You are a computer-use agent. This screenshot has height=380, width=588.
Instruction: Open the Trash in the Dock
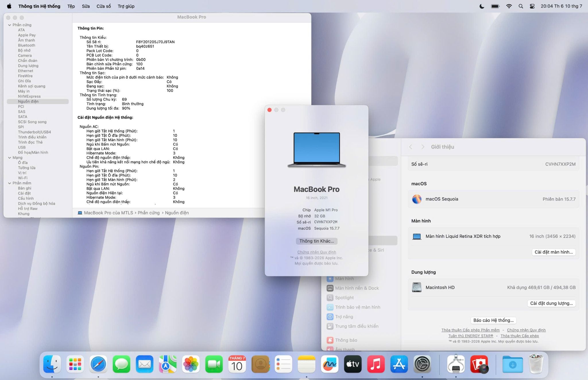[x=536, y=364]
